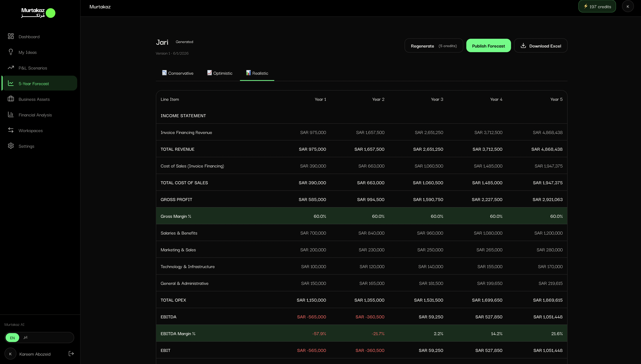641x364 pixels.
Task: Click the 197 credits badge
Action: 597,7
